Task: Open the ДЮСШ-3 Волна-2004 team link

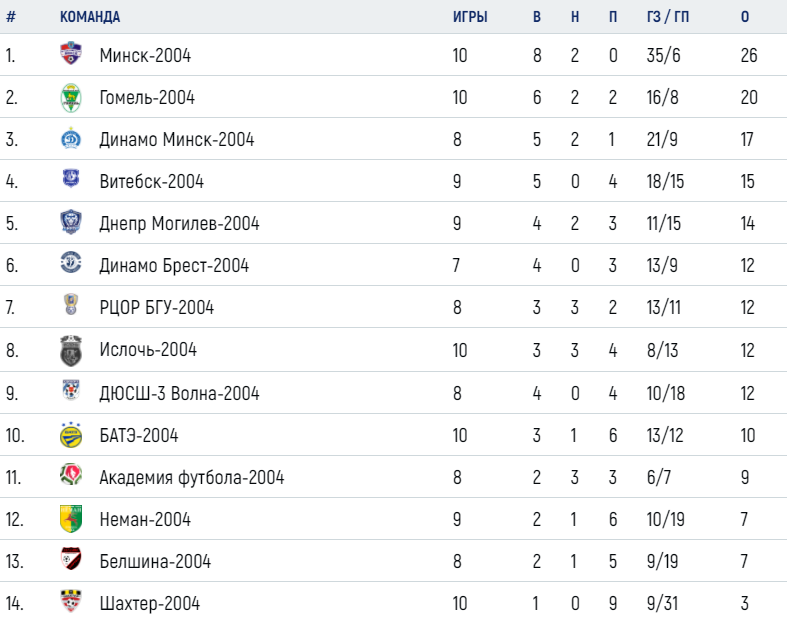Action: click(x=179, y=393)
